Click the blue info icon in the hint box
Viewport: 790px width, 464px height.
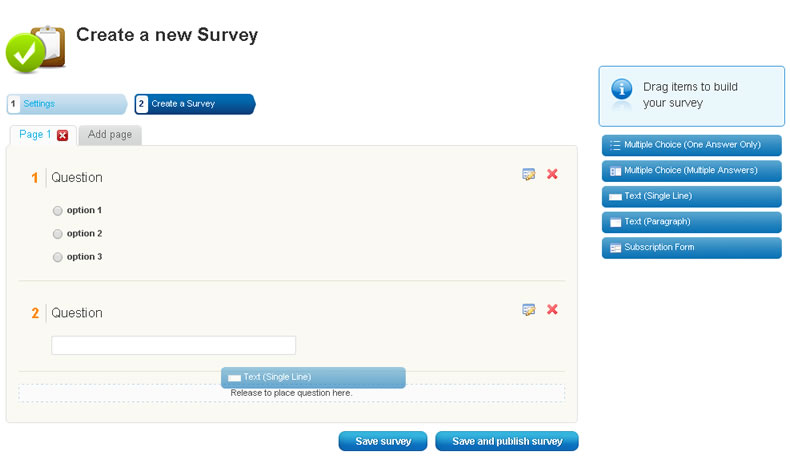tap(622, 89)
